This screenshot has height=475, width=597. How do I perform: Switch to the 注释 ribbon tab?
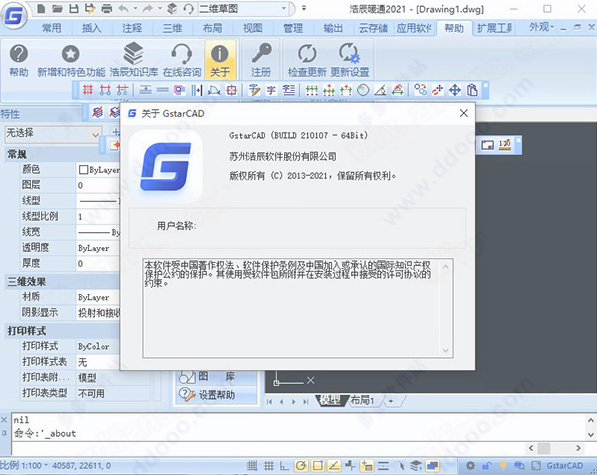(132, 28)
